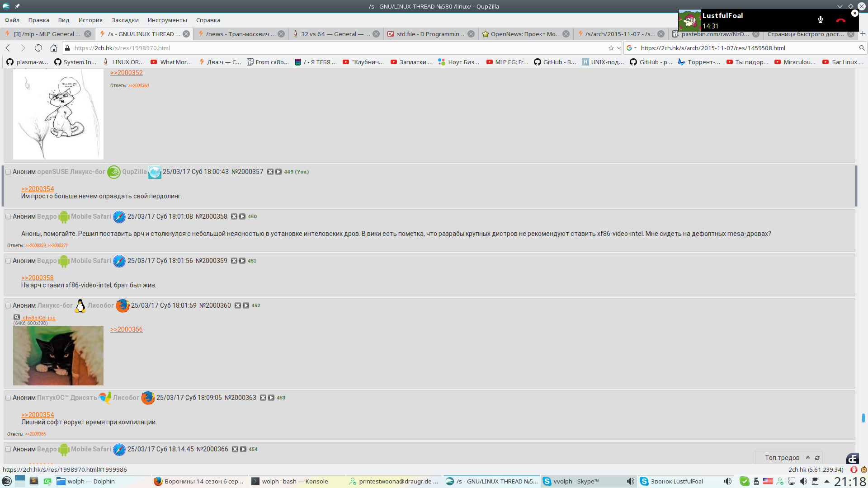This screenshot has width=868, height=488.
Task: Tick the checkbox for post №2000357
Action: (8, 172)
